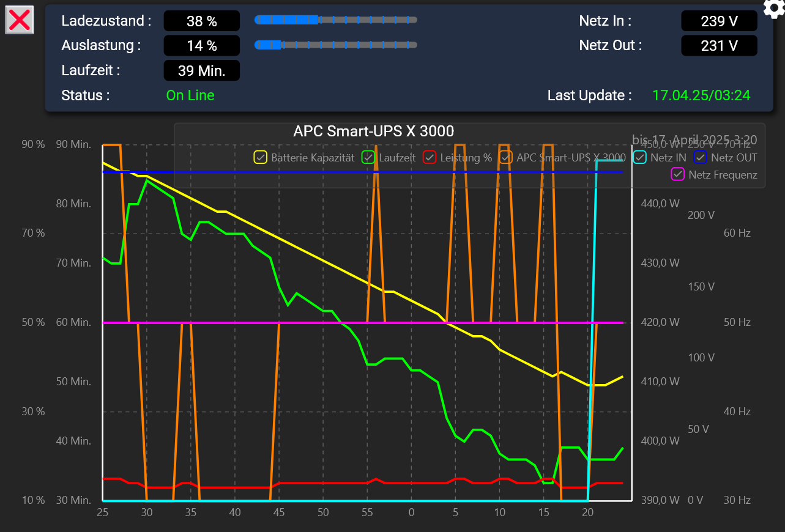Click the 420,0 W axis label
Viewport: 785px width, 532px height.
660,322
